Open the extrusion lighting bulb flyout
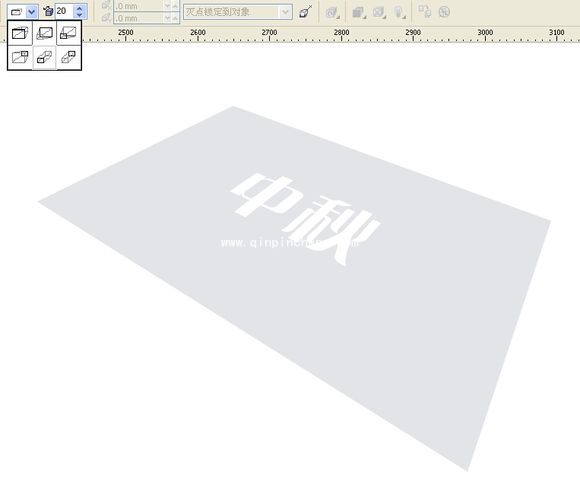 coord(399,13)
